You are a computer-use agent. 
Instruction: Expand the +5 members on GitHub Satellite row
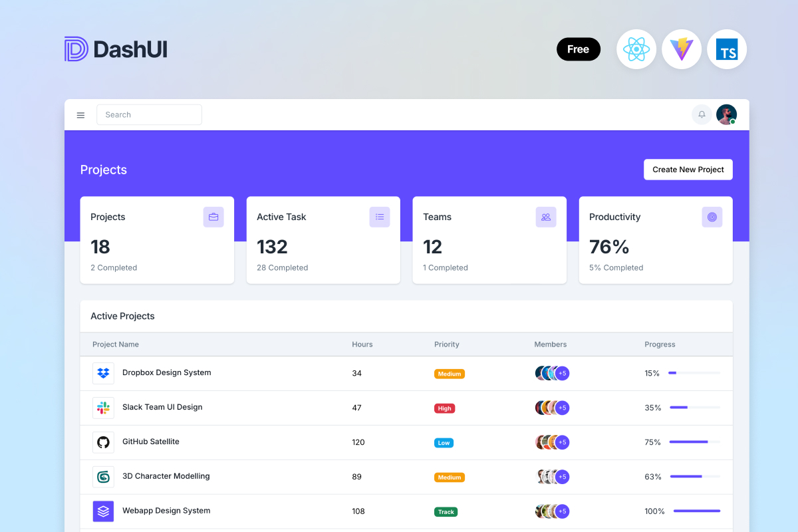click(x=562, y=442)
